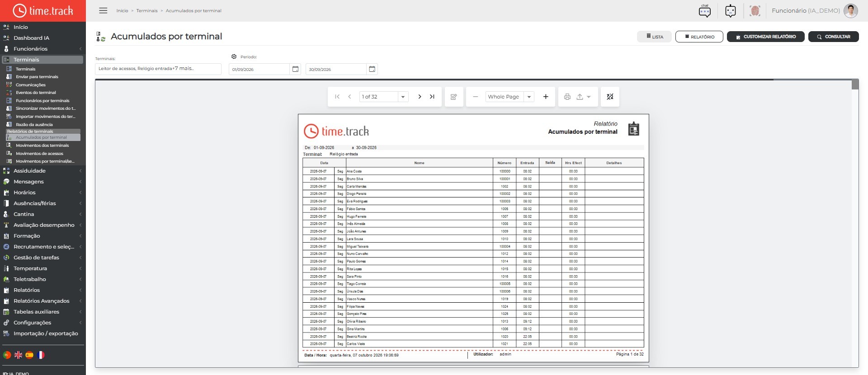Open the chat bubble icon

tap(704, 10)
